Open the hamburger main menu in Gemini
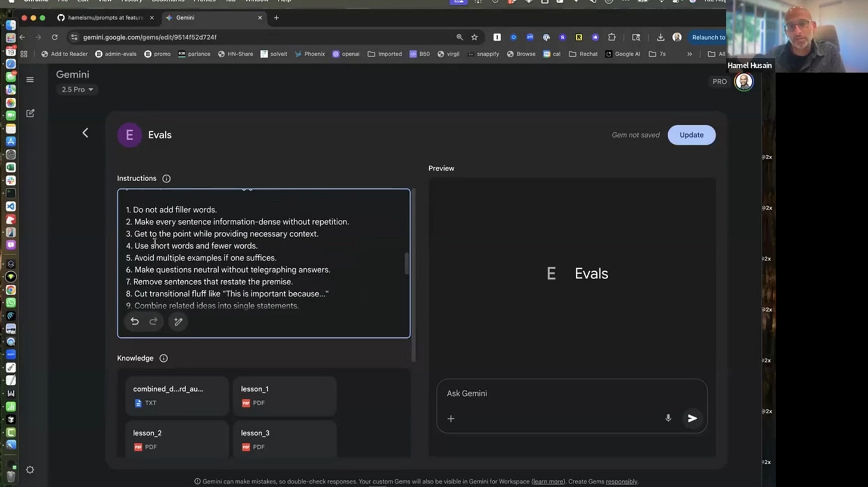The height and width of the screenshot is (487, 868). point(30,80)
